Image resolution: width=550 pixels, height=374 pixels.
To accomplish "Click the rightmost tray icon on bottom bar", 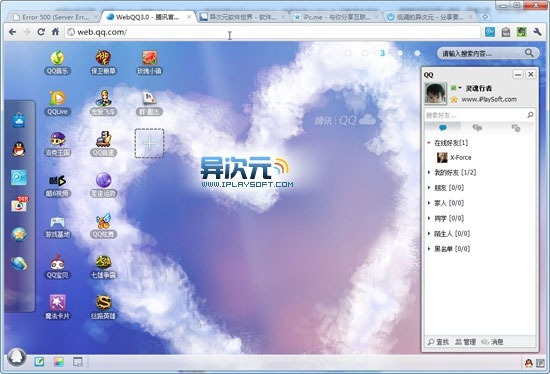I will point(541,363).
